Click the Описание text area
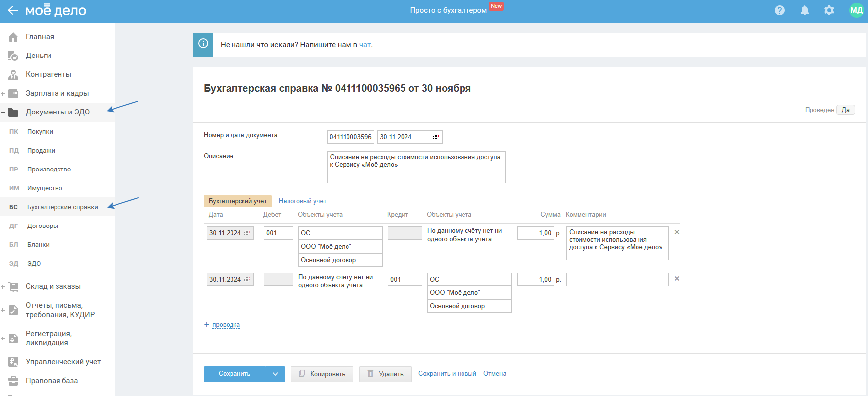This screenshot has height=396, width=868. coord(416,167)
